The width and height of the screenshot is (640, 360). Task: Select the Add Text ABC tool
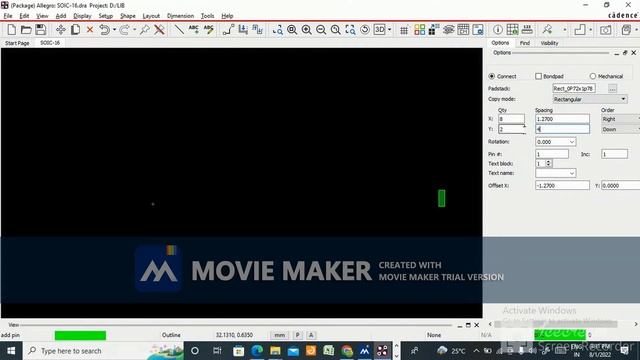tap(193, 30)
